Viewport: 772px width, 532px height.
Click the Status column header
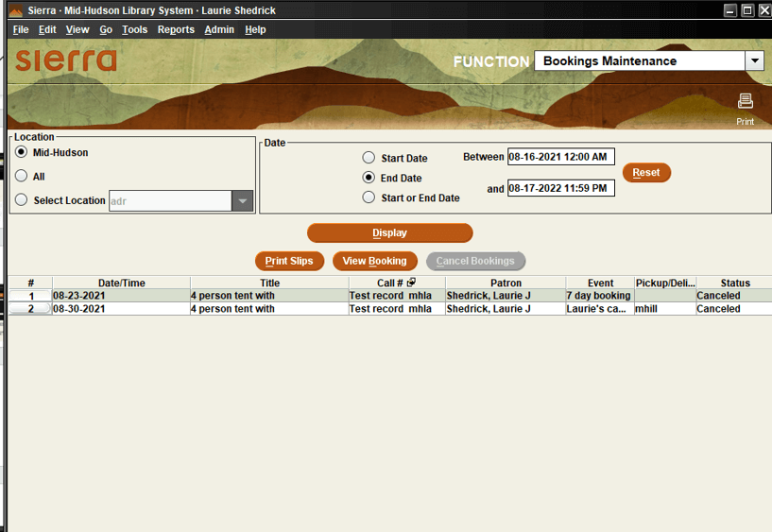(x=734, y=283)
